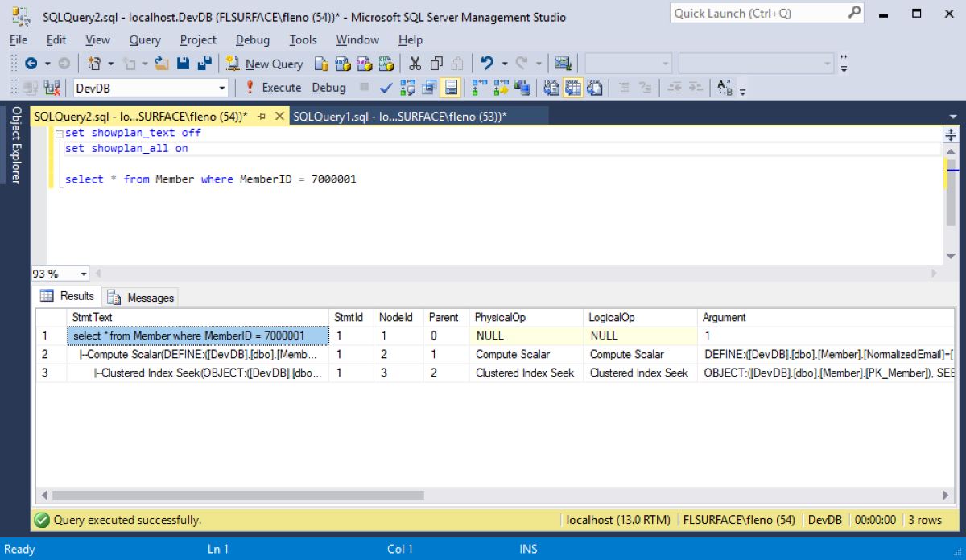The width and height of the screenshot is (966, 560).
Task: Expand the New Project dropdown arrow
Action: (x=110, y=64)
